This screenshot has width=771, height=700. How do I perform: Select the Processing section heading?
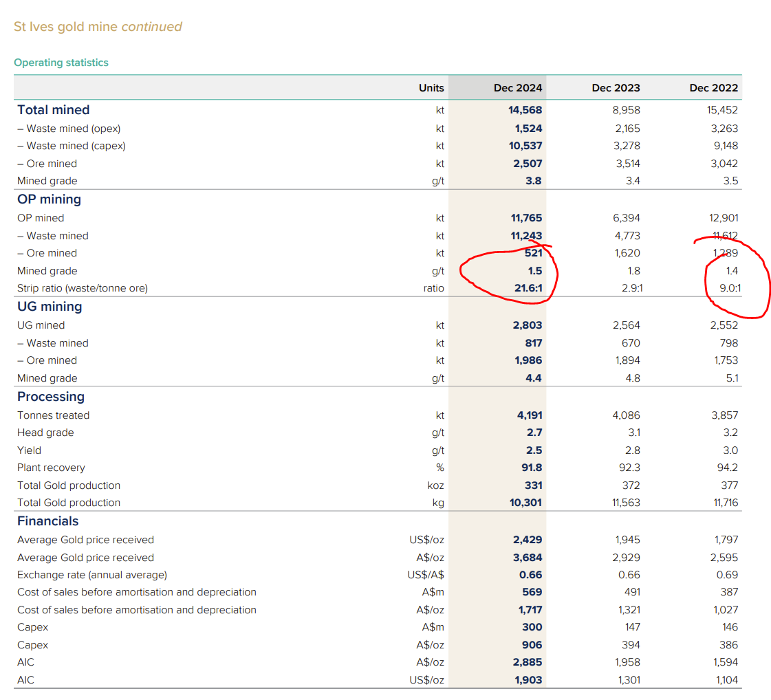pos(51,397)
